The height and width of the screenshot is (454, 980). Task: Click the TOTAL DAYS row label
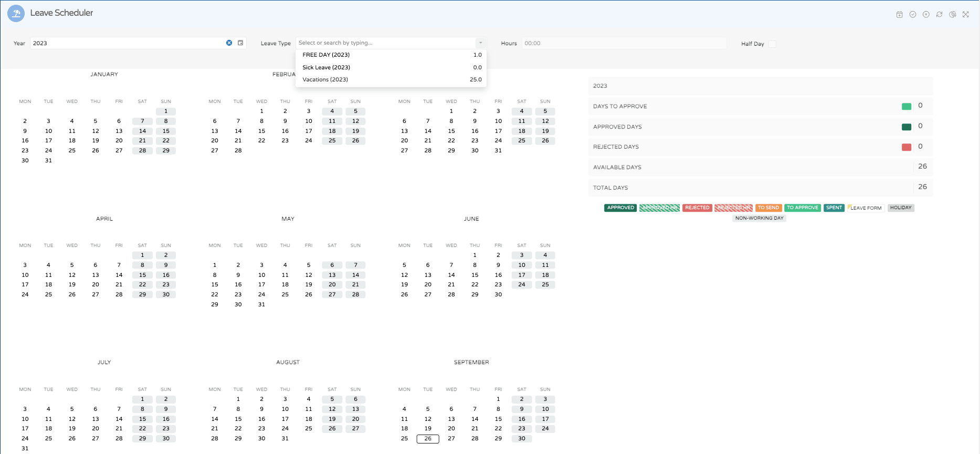tap(610, 188)
